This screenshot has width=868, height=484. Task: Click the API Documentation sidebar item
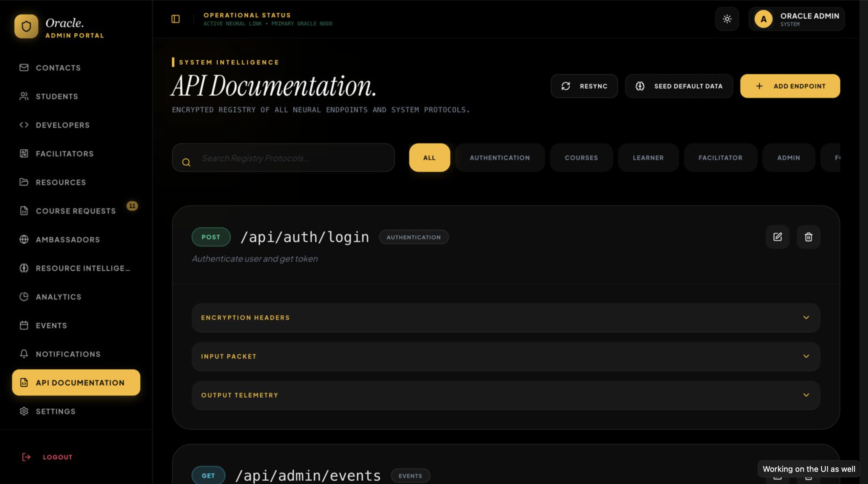[76, 383]
